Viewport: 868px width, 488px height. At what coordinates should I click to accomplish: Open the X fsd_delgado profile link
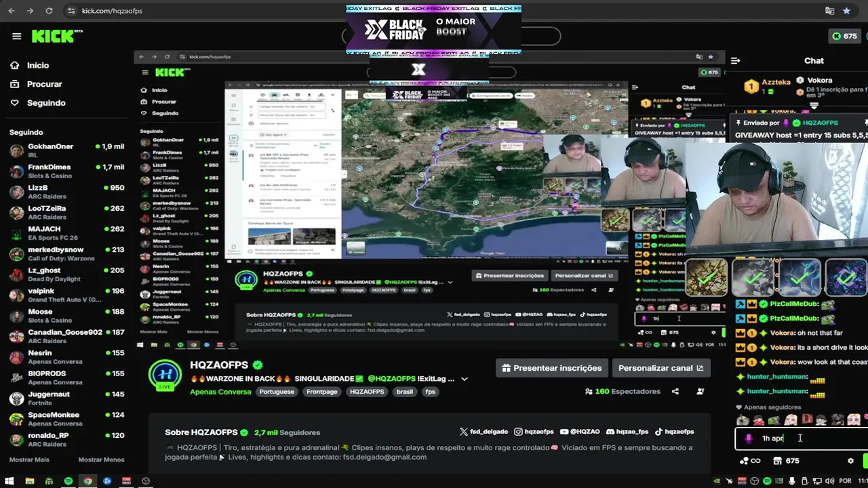pos(484,432)
